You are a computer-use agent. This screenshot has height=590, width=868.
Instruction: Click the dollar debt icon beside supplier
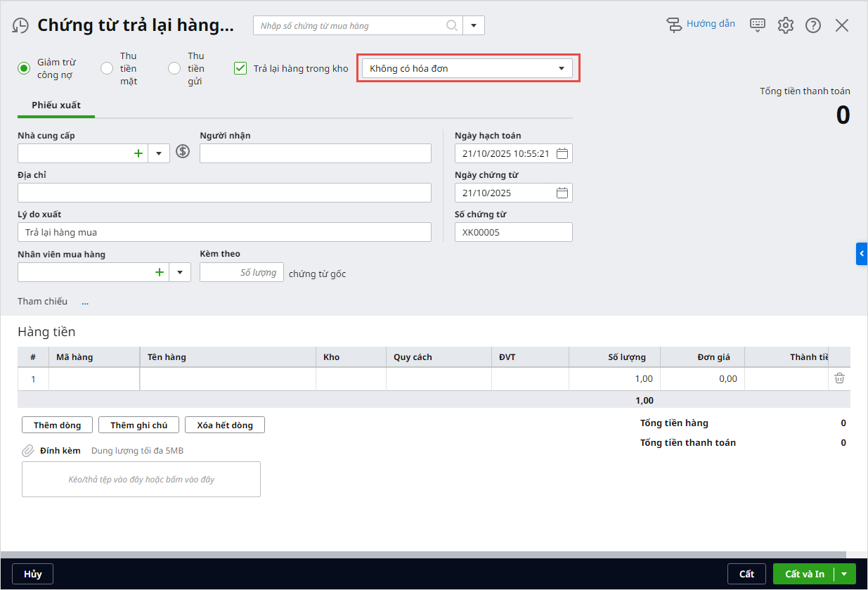click(183, 152)
